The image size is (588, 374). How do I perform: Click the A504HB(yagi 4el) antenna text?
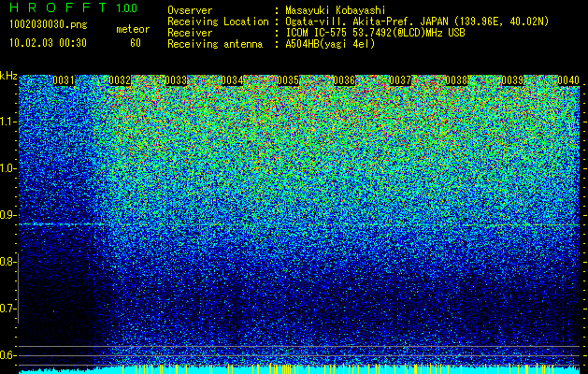click(330, 44)
